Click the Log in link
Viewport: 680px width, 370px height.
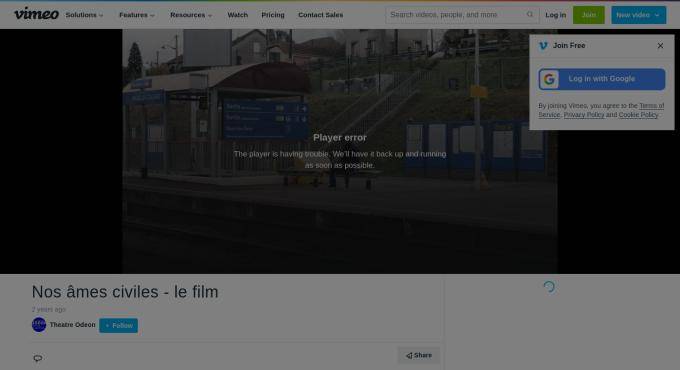(556, 15)
